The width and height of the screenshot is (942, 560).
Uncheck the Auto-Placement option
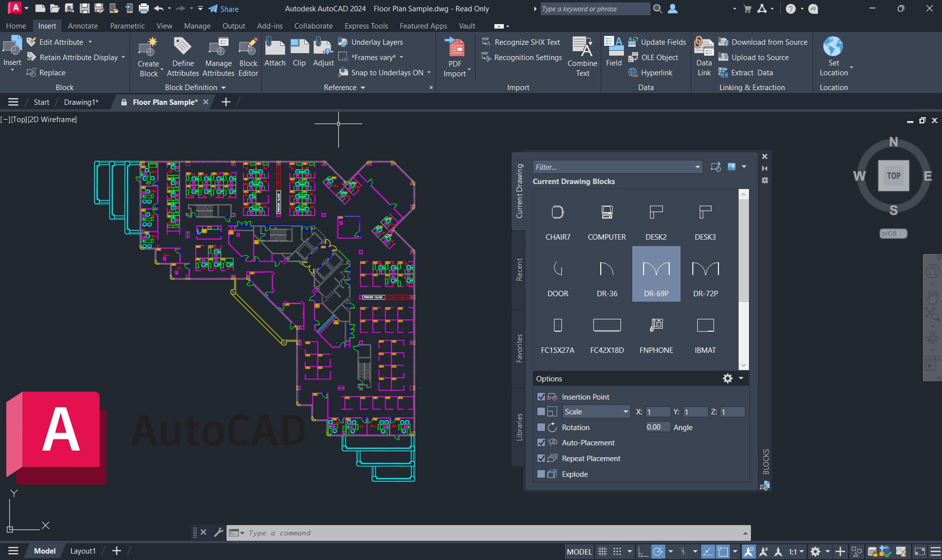click(x=541, y=442)
